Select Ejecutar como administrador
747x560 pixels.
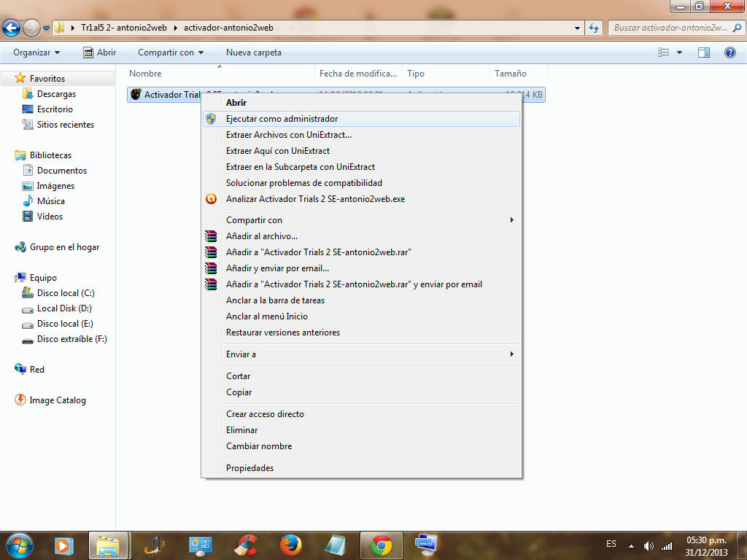coord(282,119)
